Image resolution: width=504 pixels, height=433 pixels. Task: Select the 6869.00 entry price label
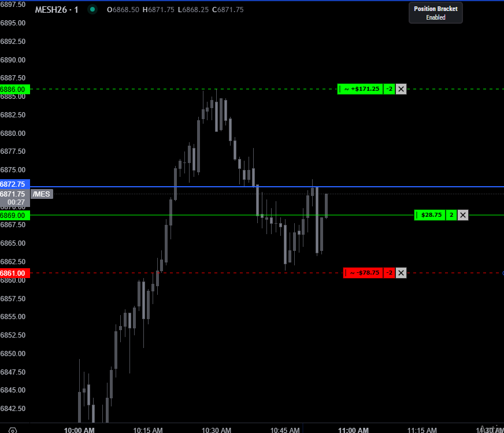point(15,216)
